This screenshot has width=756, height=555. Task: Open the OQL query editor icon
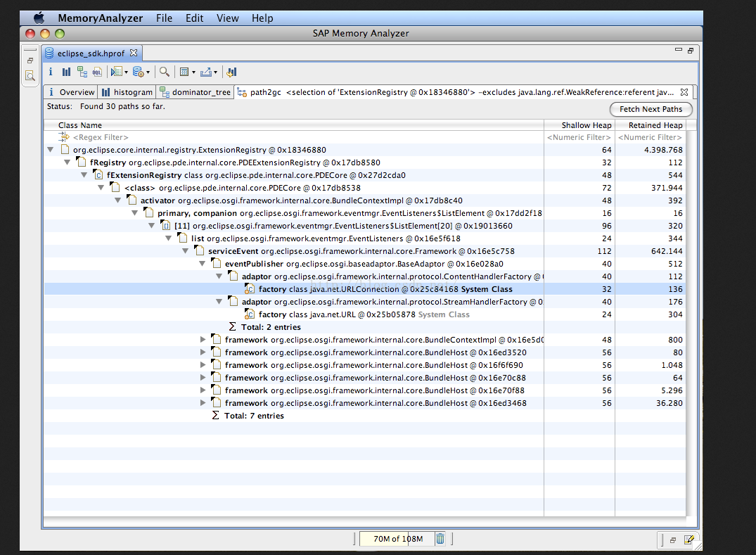point(97,72)
